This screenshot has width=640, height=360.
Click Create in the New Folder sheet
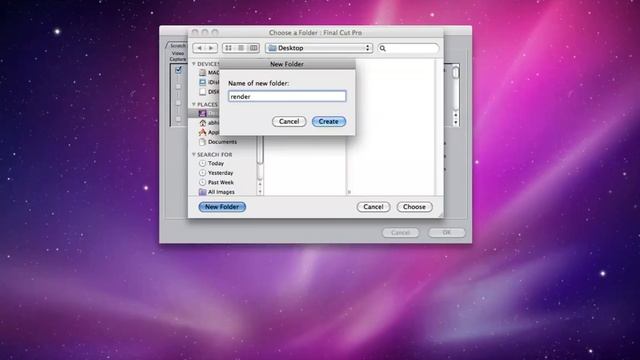pos(329,121)
